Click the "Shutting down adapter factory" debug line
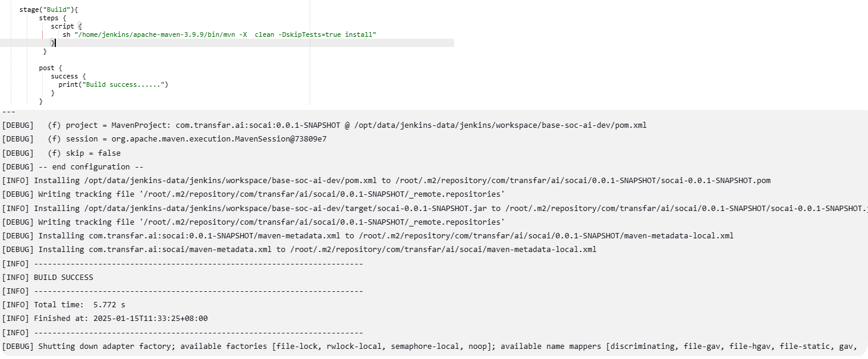This screenshot has height=359, width=868. [429, 347]
